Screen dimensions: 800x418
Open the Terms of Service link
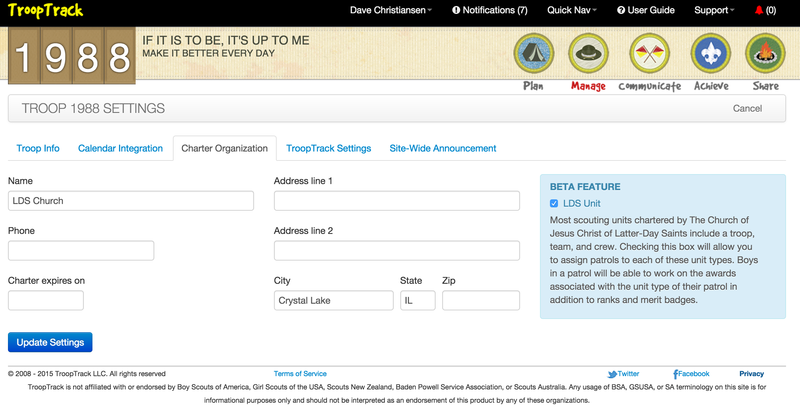(300, 374)
